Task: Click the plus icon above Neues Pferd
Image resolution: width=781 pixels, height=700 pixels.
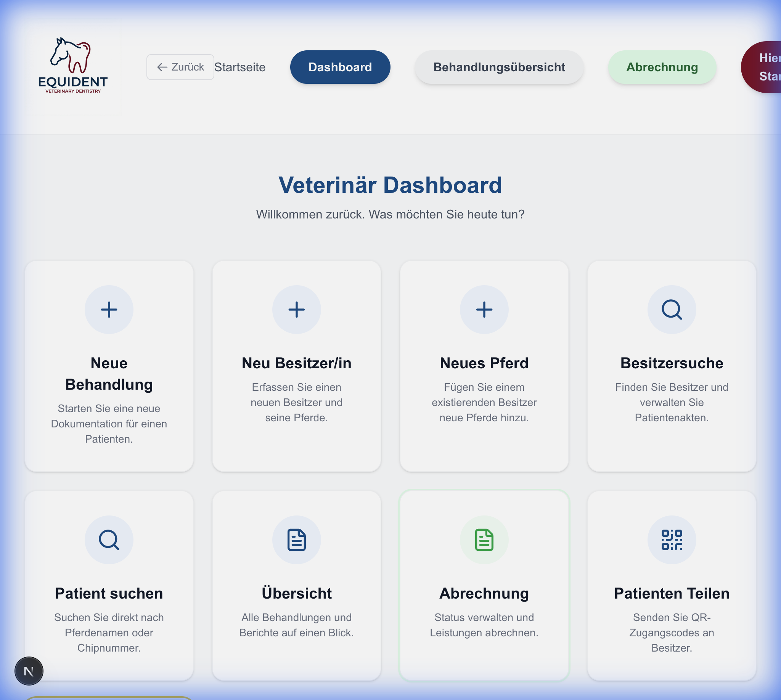Action: point(484,310)
